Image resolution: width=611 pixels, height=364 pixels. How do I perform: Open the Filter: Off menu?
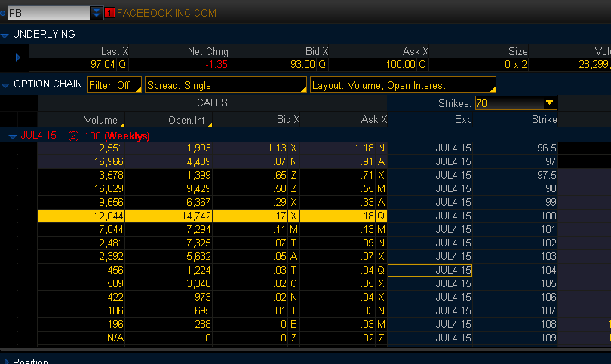(114, 85)
